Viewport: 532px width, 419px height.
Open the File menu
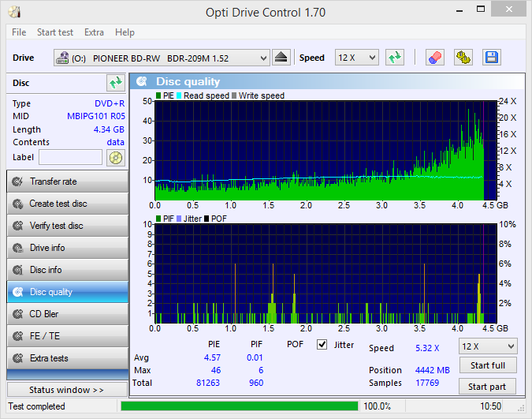[x=19, y=32]
